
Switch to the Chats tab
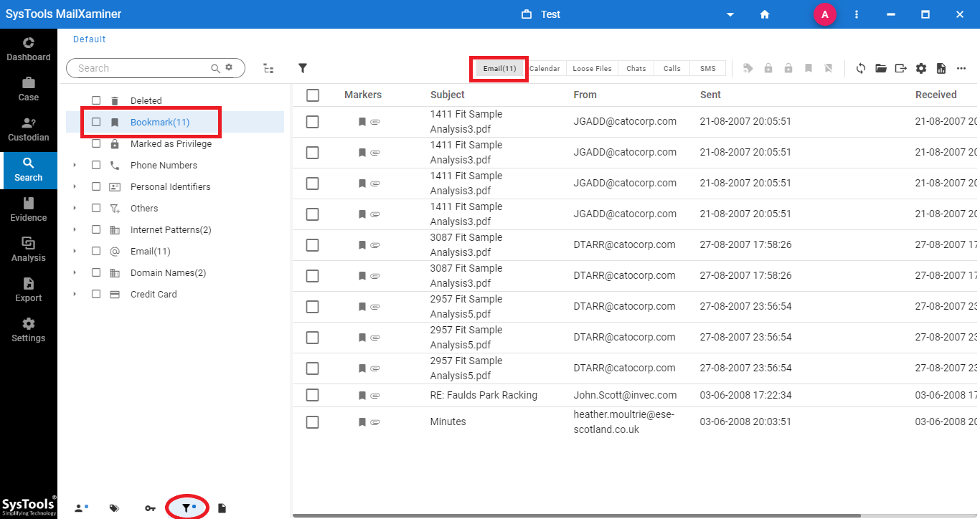pyautogui.click(x=636, y=68)
